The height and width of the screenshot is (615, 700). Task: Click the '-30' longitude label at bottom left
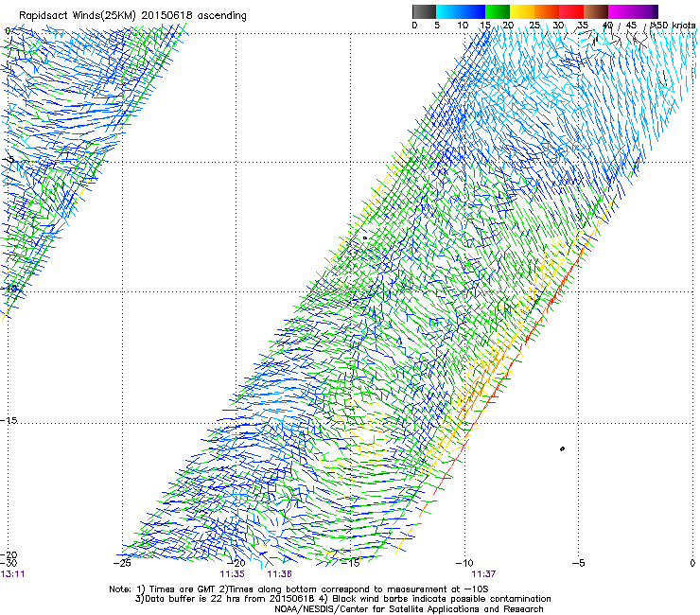pos(9,563)
